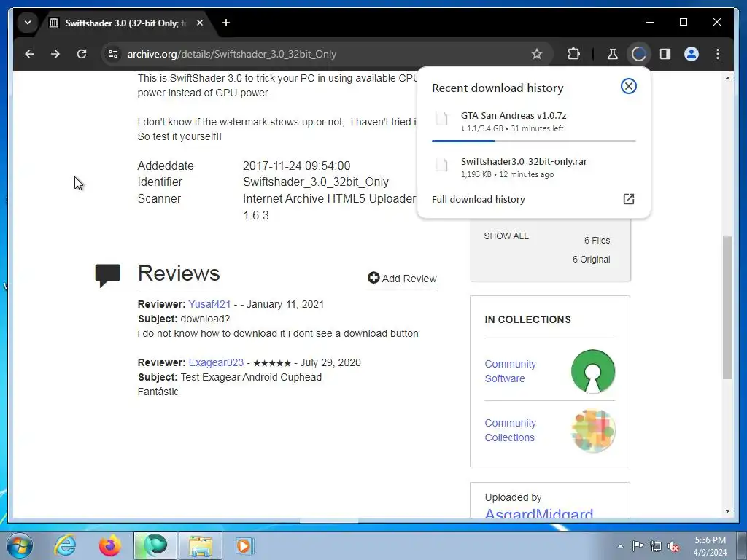Open Chrome Labs flask icon
Image resolution: width=747 pixels, height=560 pixels.
tap(613, 54)
